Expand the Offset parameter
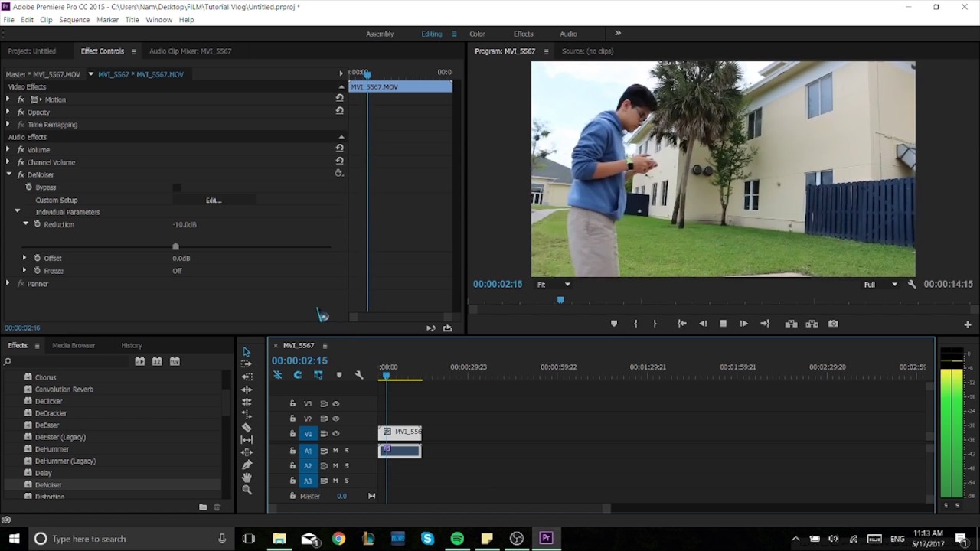Screen dimensions: 980x551 tap(24, 258)
